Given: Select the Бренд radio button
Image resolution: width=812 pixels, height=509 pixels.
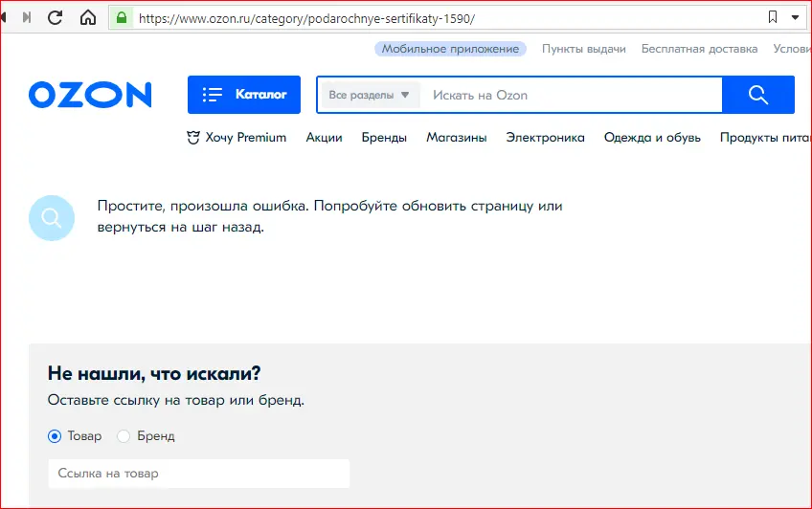Looking at the screenshot, I should point(124,436).
